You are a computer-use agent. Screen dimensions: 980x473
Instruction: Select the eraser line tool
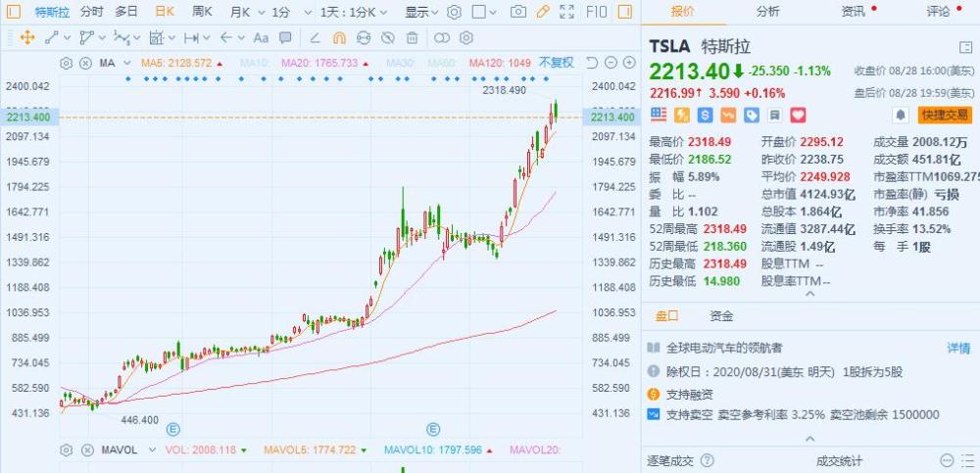[315, 38]
